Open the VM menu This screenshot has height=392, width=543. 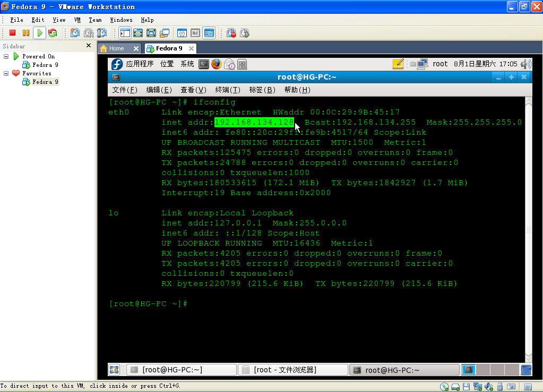point(77,20)
